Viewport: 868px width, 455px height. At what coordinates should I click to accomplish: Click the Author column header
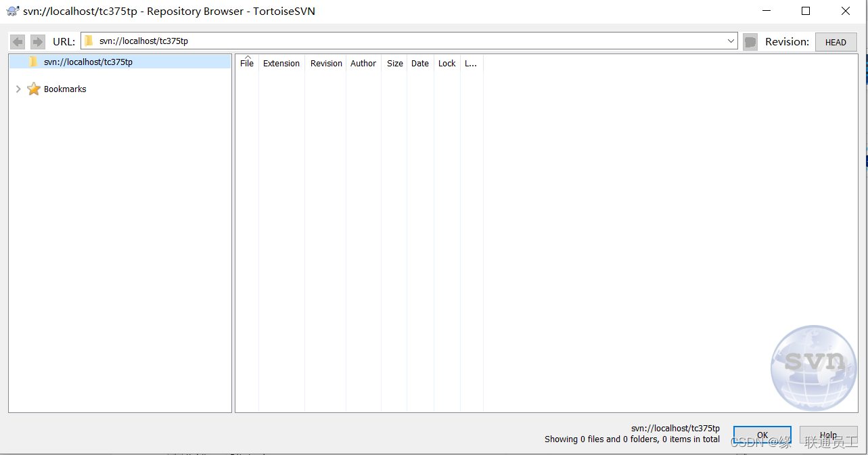coord(363,63)
